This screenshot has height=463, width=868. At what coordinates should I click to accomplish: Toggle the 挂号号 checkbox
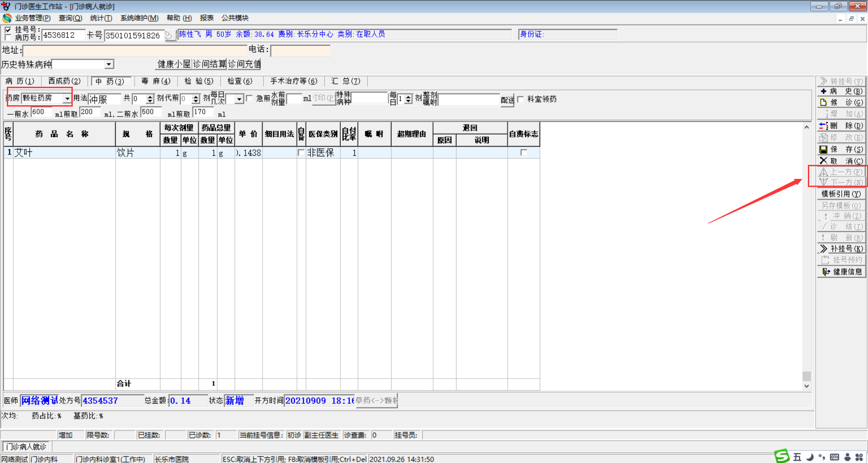8,30
